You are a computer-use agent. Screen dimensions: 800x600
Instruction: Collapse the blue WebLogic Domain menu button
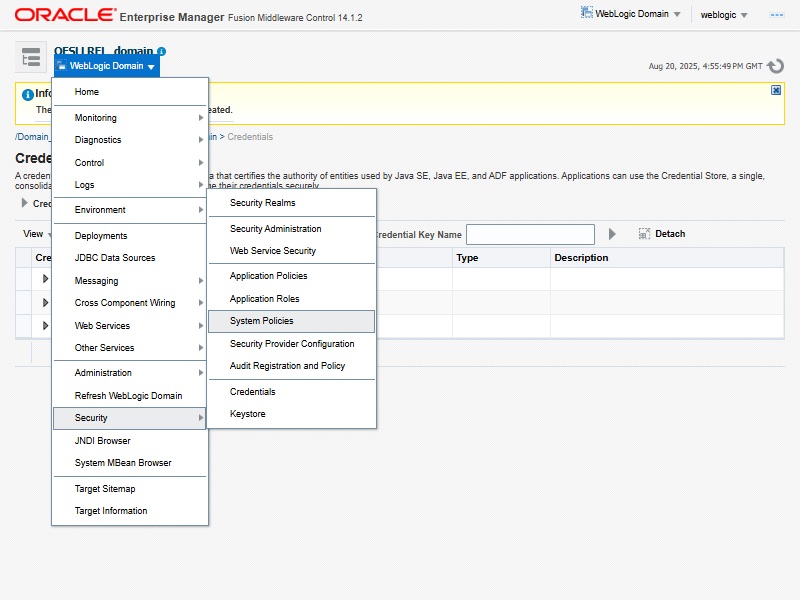(106, 66)
